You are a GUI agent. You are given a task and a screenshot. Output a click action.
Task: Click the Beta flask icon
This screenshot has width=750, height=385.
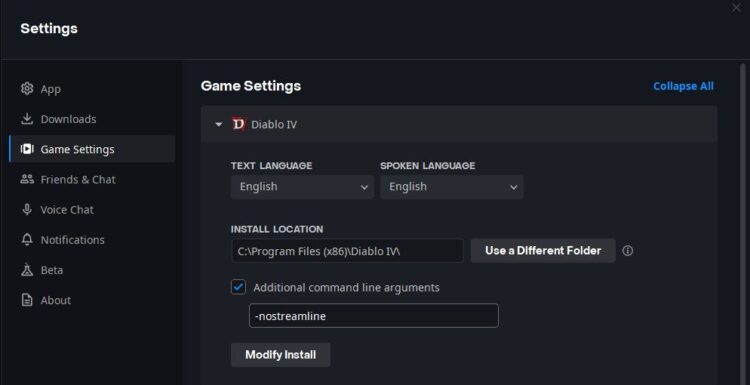click(27, 270)
